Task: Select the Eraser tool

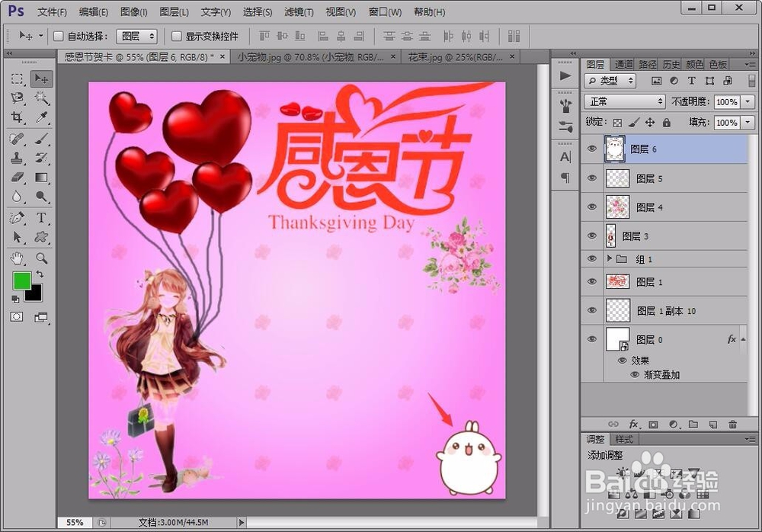Action: (18, 178)
